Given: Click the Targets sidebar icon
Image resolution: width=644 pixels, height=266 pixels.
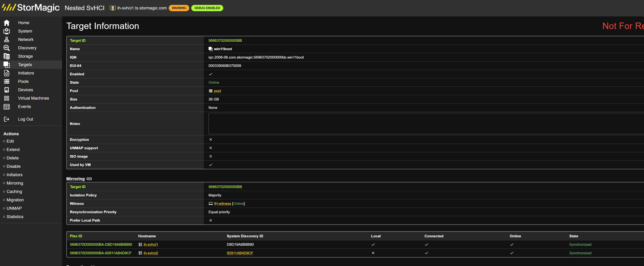Looking at the screenshot, I should tap(6, 64).
